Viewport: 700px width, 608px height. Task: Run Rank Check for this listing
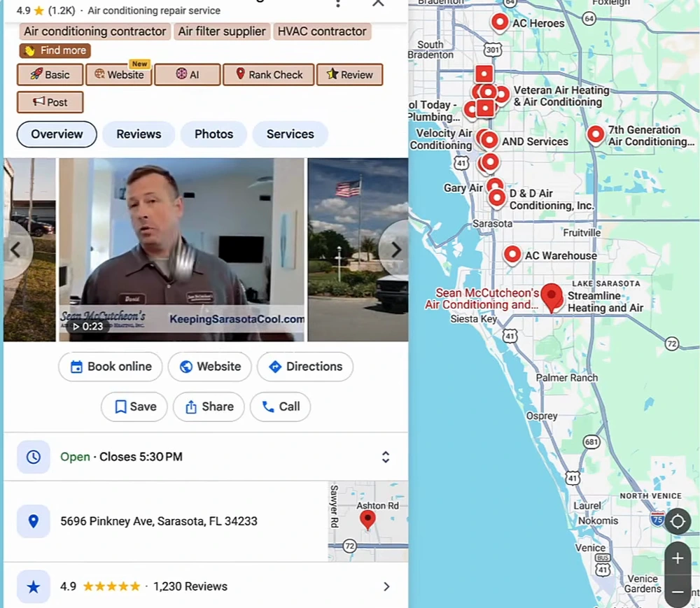269,74
